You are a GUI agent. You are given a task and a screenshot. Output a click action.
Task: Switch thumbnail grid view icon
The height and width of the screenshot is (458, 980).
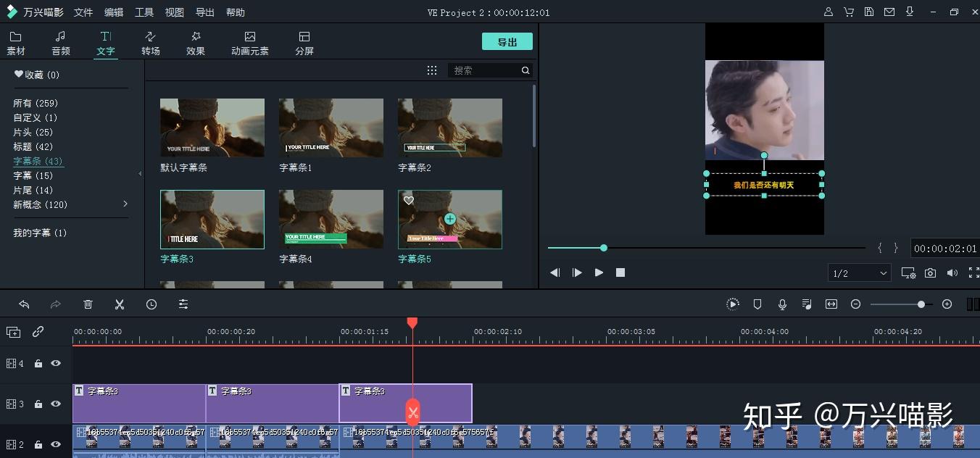pyautogui.click(x=432, y=70)
